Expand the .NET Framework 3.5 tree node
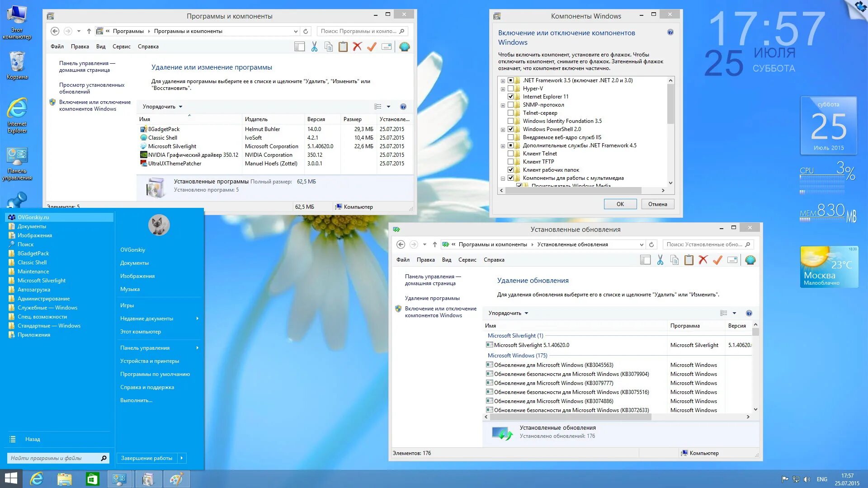The height and width of the screenshot is (488, 868). [x=503, y=81]
